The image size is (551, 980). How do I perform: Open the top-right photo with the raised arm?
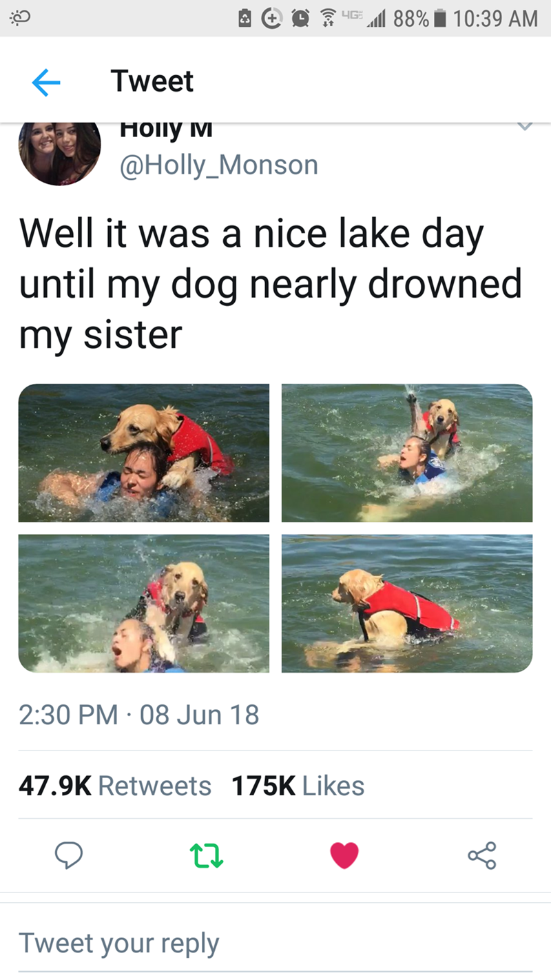(407, 453)
